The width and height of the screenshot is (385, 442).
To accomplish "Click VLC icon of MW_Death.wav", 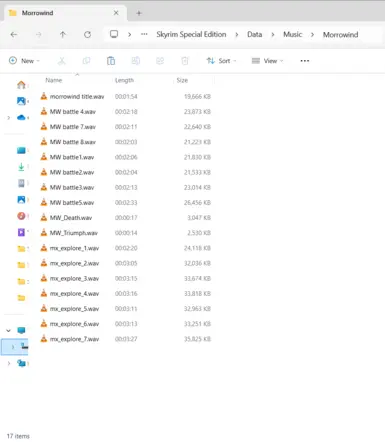I will pos(44,217).
